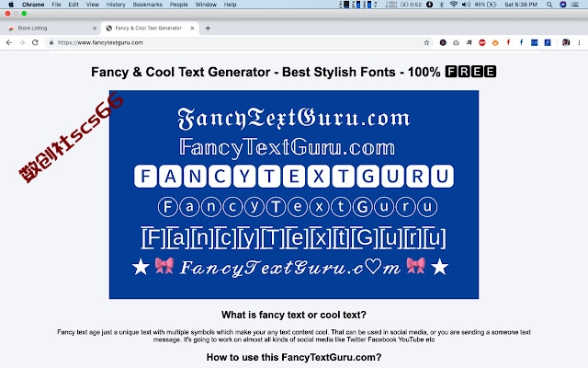Open the Edit menu

(x=73, y=5)
